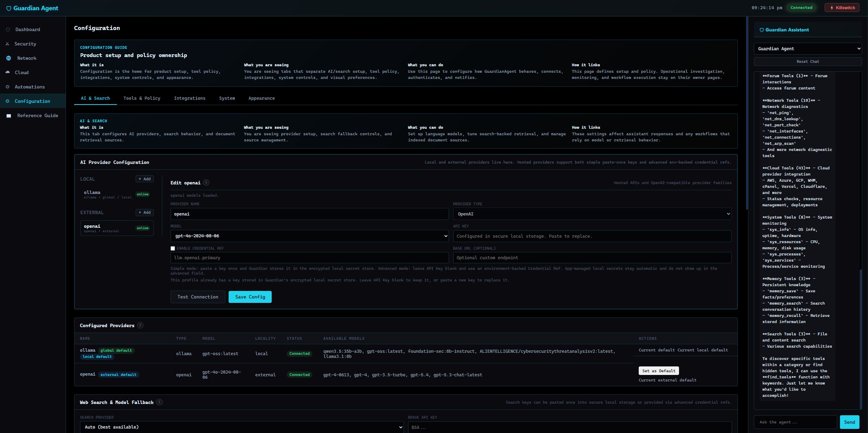Image resolution: width=868 pixels, height=433 pixels.
Task: Switch to the Tools & Policy tab
Action: tap(142, 98)
